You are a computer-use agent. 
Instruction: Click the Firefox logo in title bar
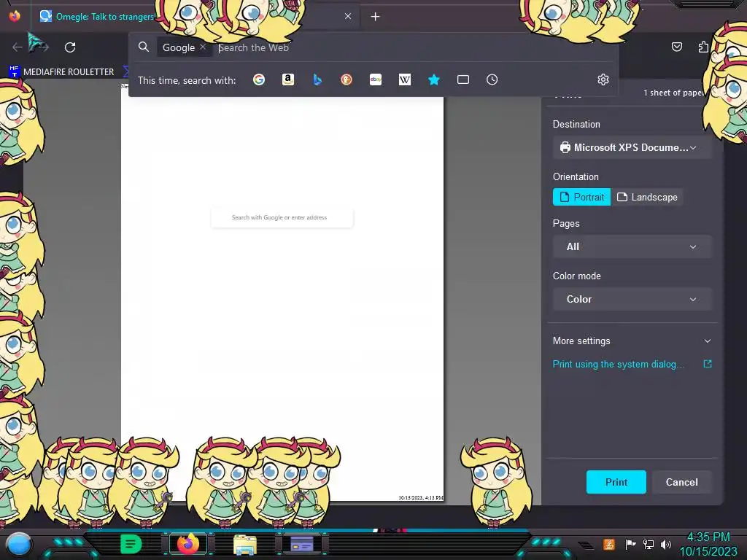[15, 15]
